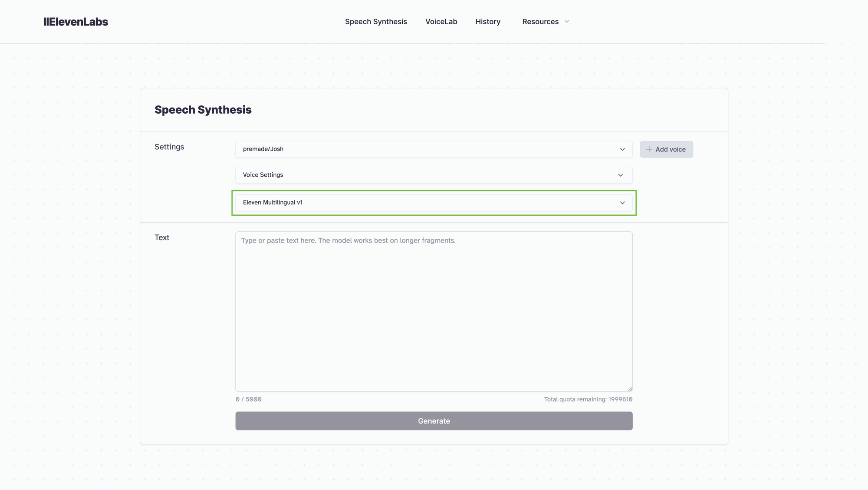Click the Speech Synthesis navigation link

click(375, 21)
